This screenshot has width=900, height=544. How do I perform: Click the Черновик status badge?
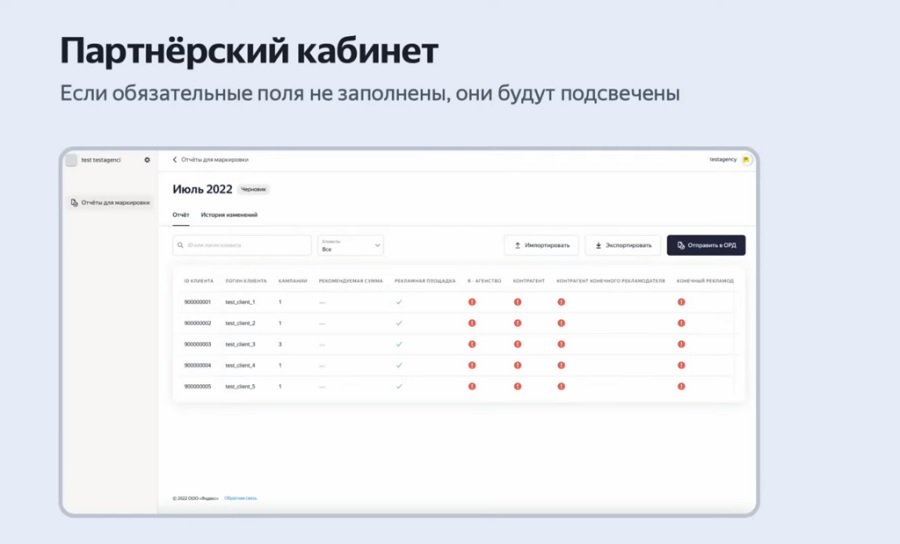253,189
